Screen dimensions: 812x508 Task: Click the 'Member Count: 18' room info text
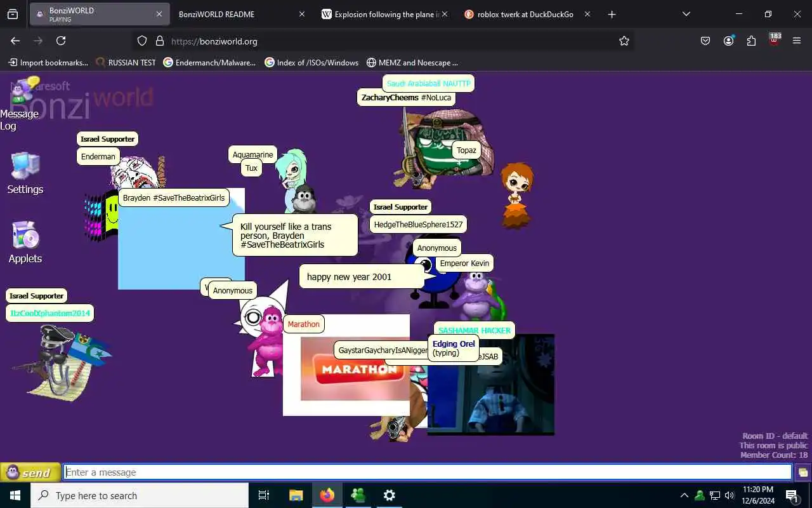click(x=774, y=455)
